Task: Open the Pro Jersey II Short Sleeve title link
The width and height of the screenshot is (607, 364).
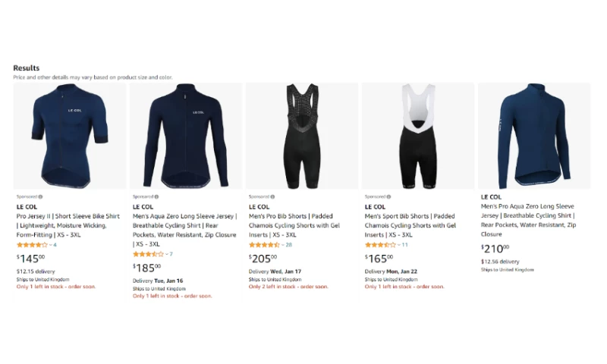Action: point(68,225)
